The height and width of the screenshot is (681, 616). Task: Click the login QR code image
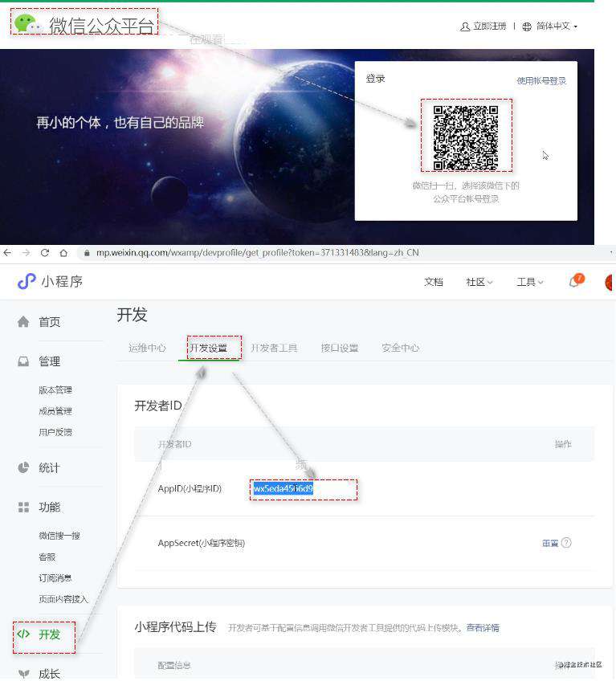point(466,137)
